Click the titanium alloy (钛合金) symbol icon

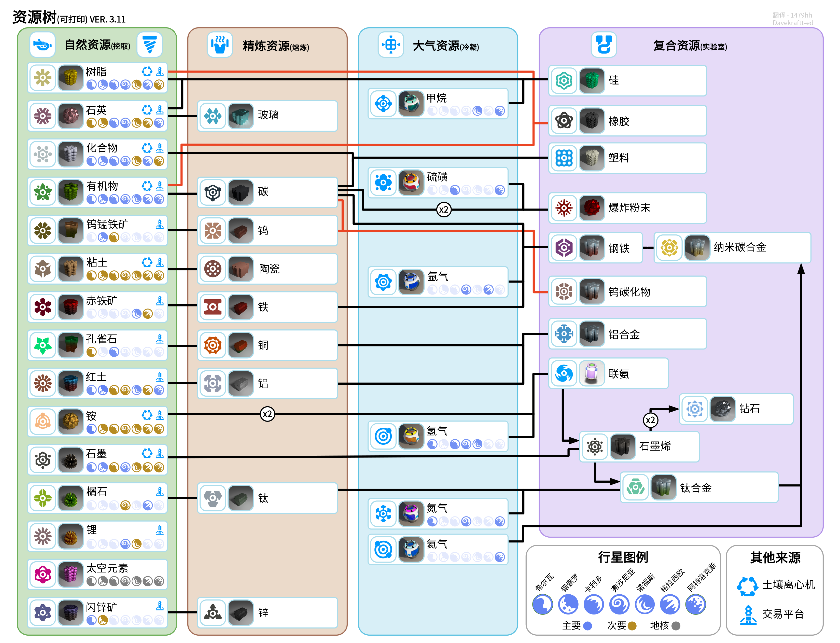click(x=635, y=488)
